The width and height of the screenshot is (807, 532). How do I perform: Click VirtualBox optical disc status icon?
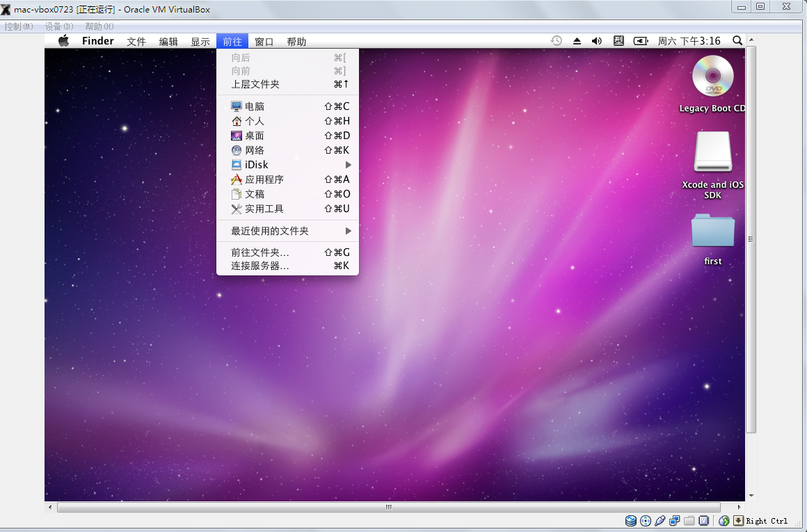pyautogui.click(x=646, y=521)
